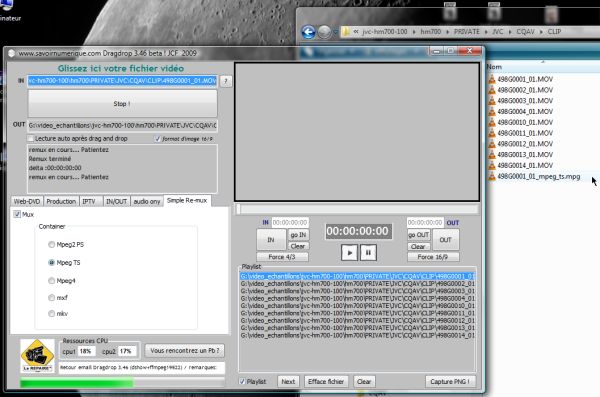Click the La Réparé camera logo icon
This screenshot has height=397, width=600.
pos(37,356)
